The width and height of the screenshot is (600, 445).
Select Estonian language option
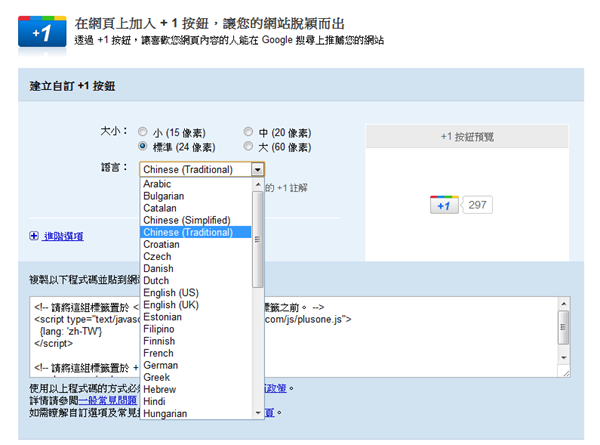(x=196, y=317)
